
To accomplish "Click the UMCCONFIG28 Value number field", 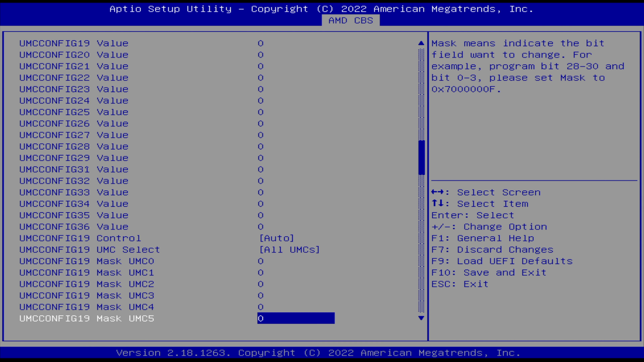I will coord(260,146).
